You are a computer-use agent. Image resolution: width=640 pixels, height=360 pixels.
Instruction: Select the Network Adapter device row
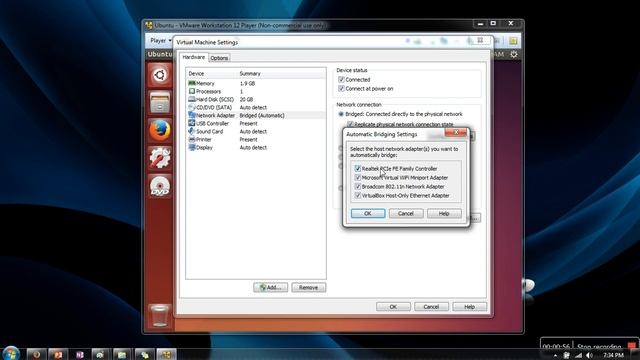pos(256,116)
